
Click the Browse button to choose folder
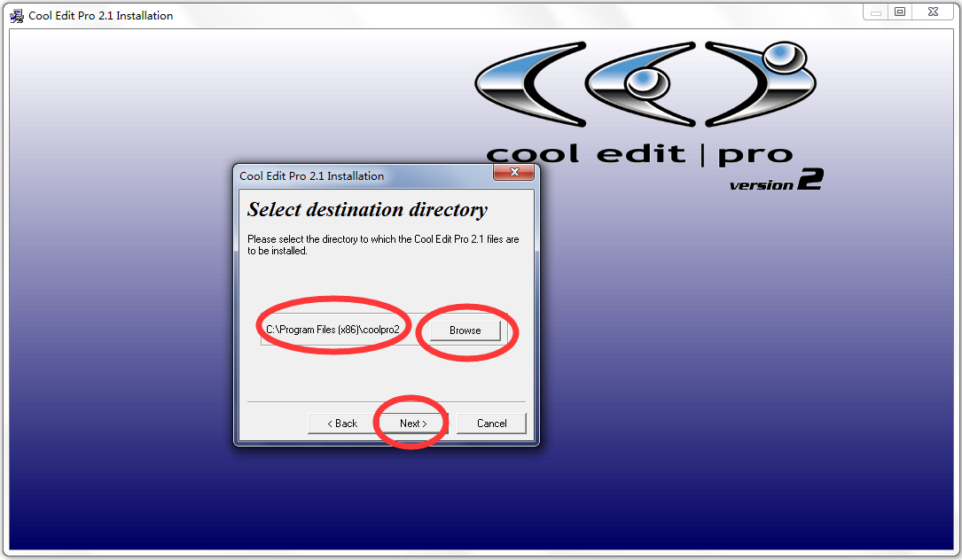coord(465,331)
